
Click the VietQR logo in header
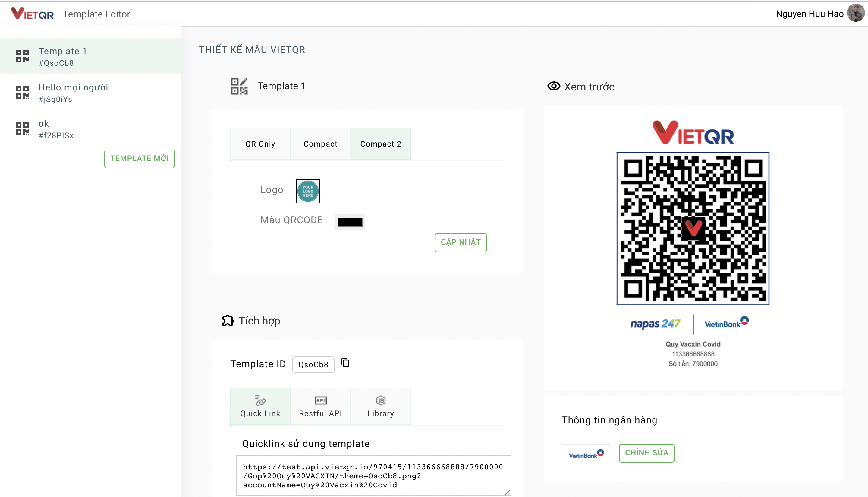33,14
